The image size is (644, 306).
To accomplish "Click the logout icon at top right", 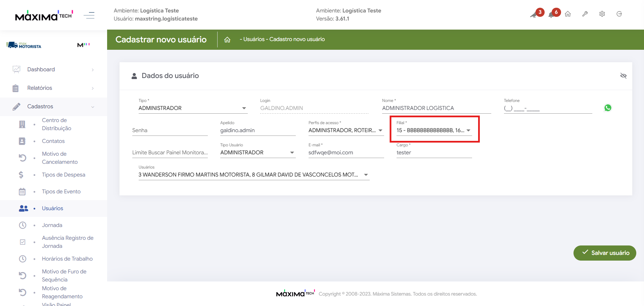I will (x=619, y=14).
